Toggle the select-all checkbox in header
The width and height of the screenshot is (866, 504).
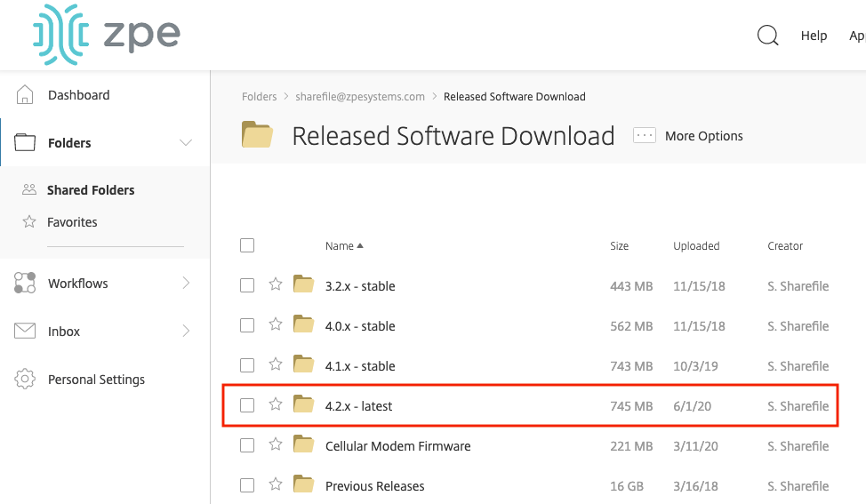coord(247,245)
